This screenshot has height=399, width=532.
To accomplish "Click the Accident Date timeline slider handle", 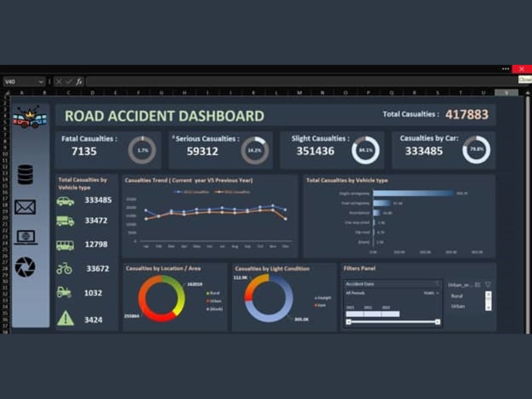I will (349, 322).
